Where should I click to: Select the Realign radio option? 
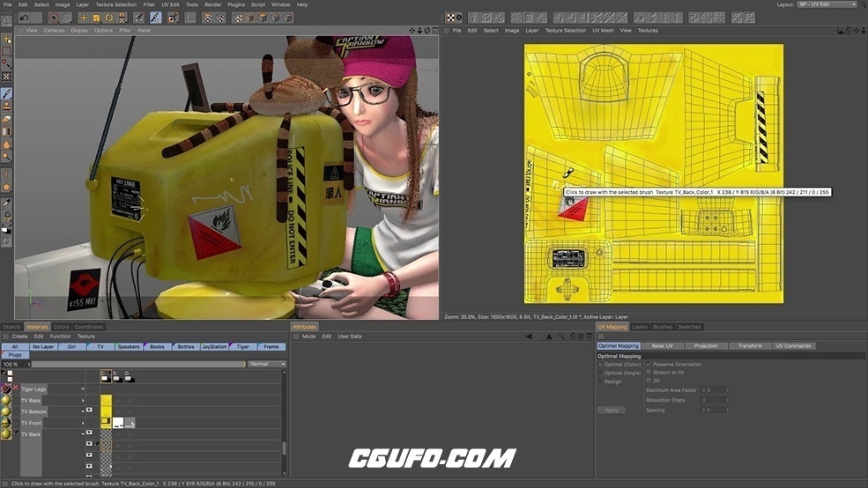(x=601, y=381)
